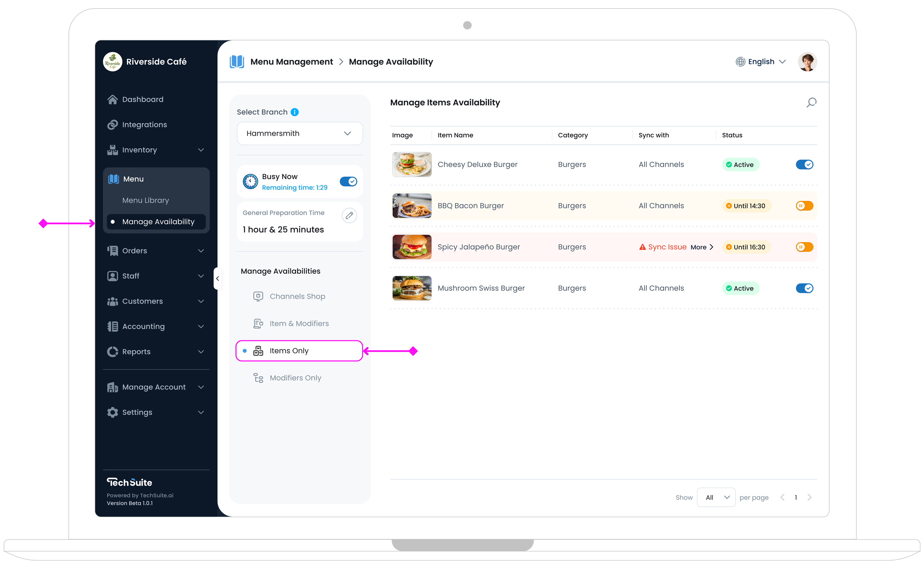
Task: Click the Menu Management book icon in breadcrumb
Action: click(x=237, y=61)
